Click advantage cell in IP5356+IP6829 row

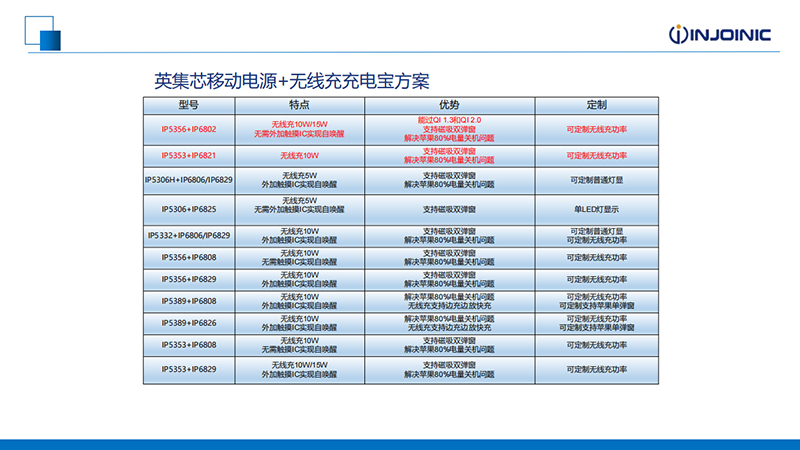click(449, 280)
